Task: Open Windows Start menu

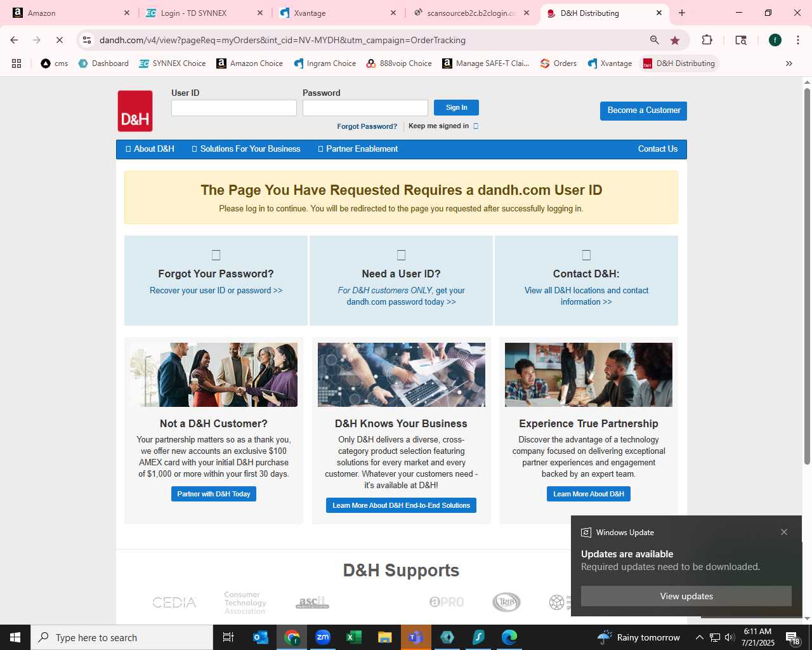Action: (x=15, y=637)
